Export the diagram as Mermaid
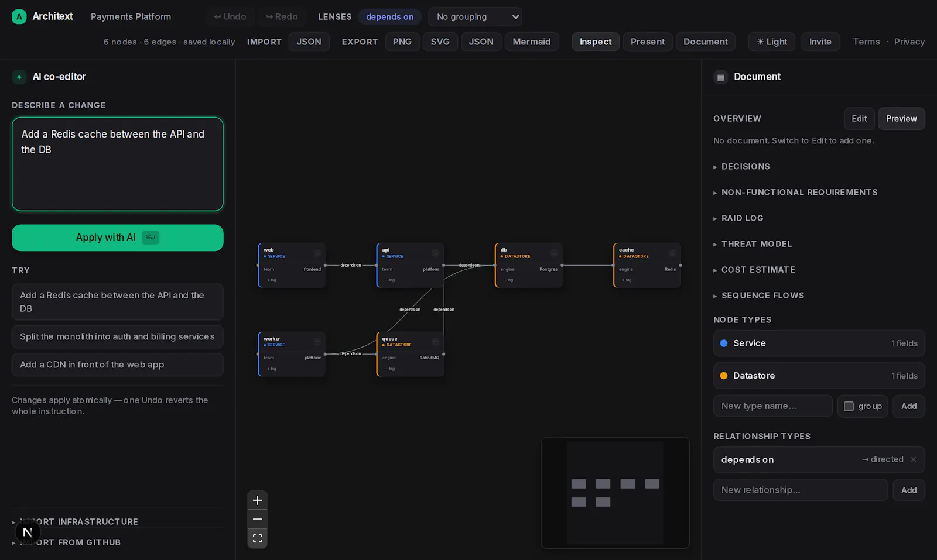This screenshot has width=937, height=560. (x=532, y=42)
